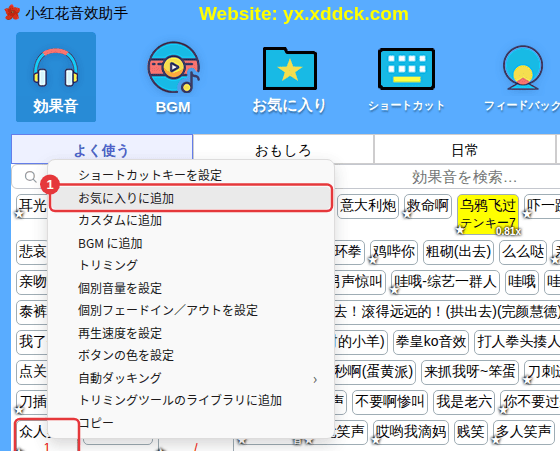Image resolution: width=560 pixels, height=451 pixels.
Task: Play the 救命啊 sound button
Action: 428,206
